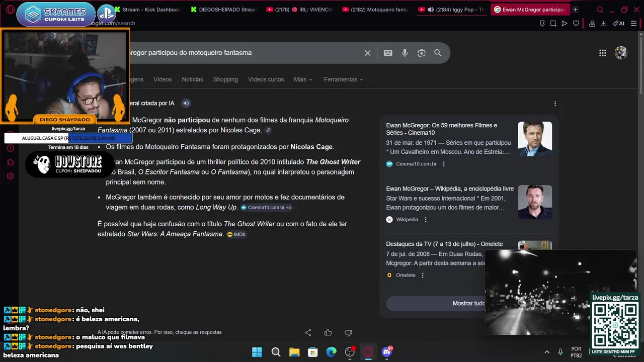Open Opera AI assistant button
This screenshot has height=362, width=644.
click(x=618, y=23)
